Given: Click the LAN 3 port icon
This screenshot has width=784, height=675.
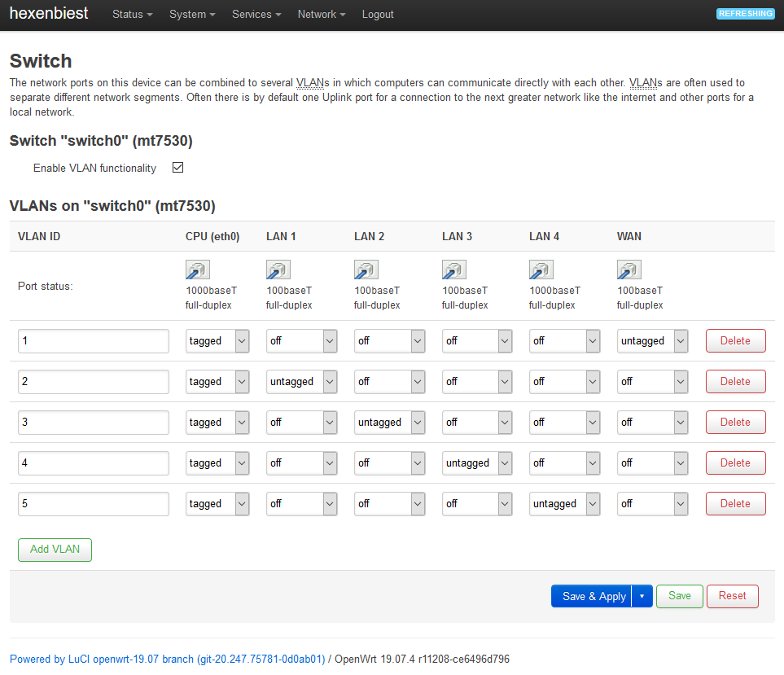Looking at the screenshot, I should pos(454,270).
